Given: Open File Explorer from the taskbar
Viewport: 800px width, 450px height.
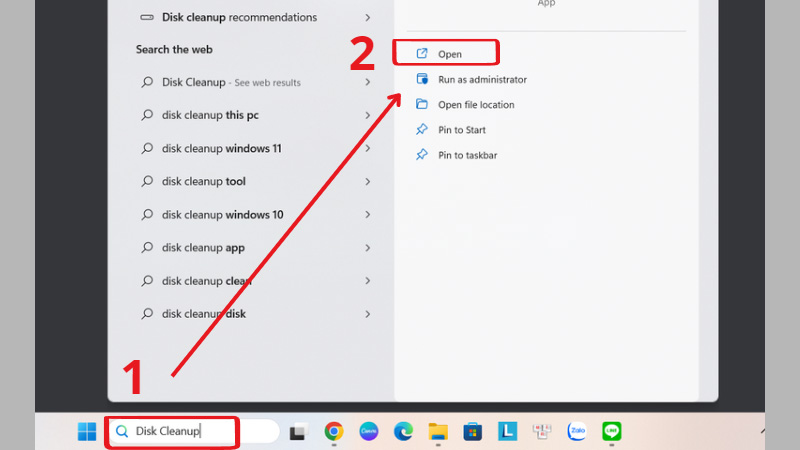Looking at the screenshot, I should [x=437, y=431].
